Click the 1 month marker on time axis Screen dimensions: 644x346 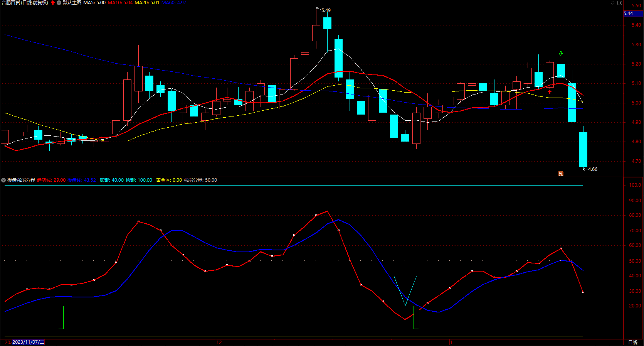451,343
